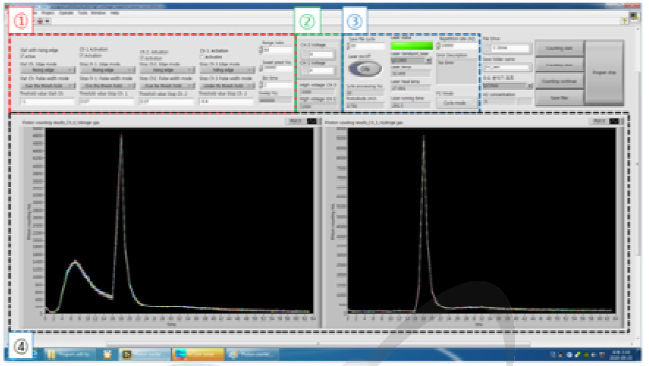649x366 pixels.
Task: Click the horizontal scrollbar below the graphs
Action: pos(318,343)
